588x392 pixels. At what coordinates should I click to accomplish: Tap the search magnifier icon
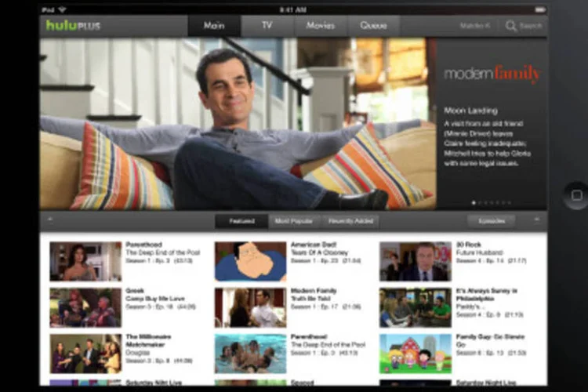510,26
